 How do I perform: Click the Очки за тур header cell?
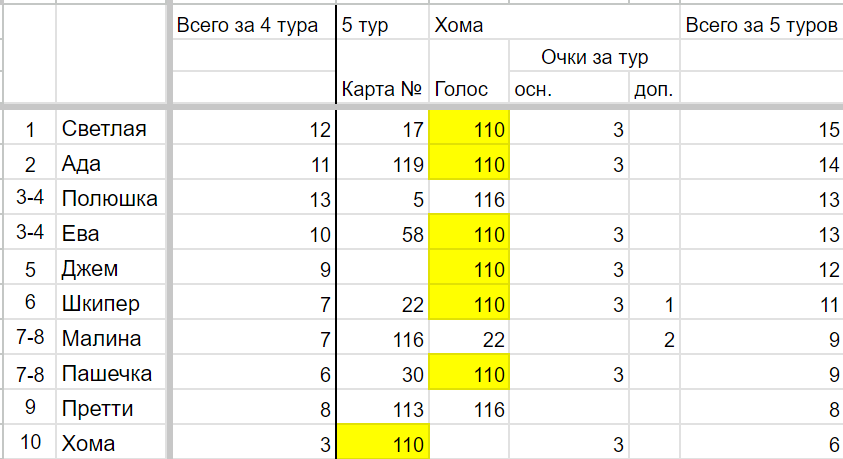tap(595, 56)
